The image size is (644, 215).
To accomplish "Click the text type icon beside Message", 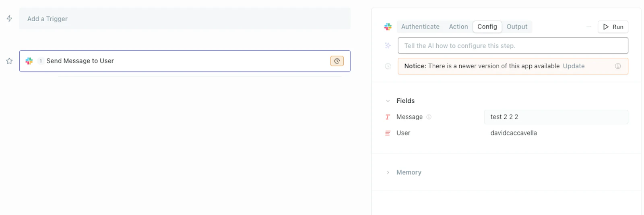I will pyautogui.click(x=388, y=117).
